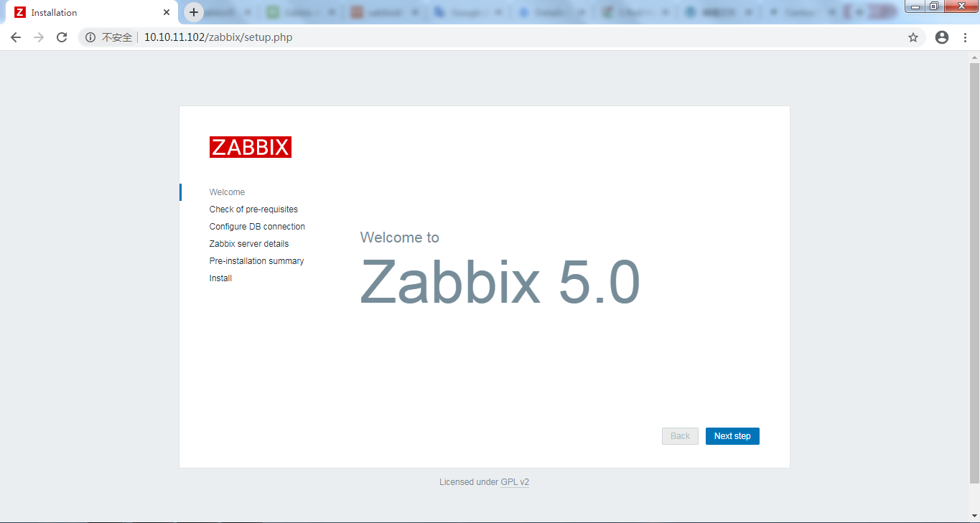Select Check of pre-requisites step
The width and height of the screenshot is (980, 523).
click(253, 209)
